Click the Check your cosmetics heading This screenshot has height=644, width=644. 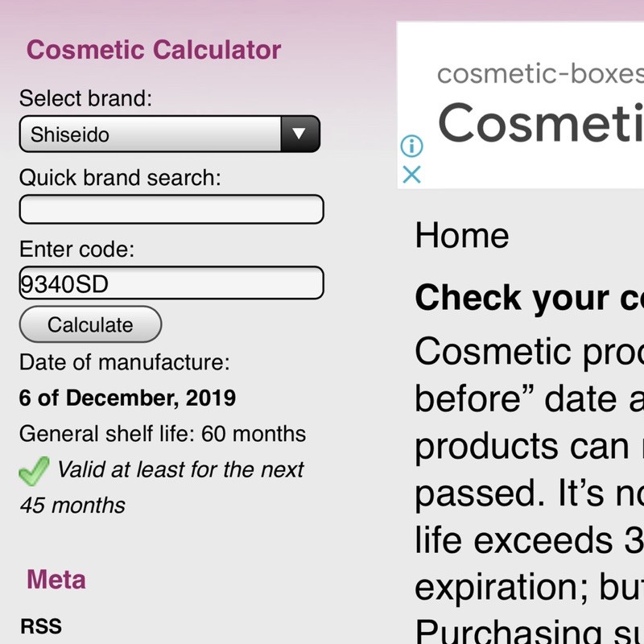[530, 297]
